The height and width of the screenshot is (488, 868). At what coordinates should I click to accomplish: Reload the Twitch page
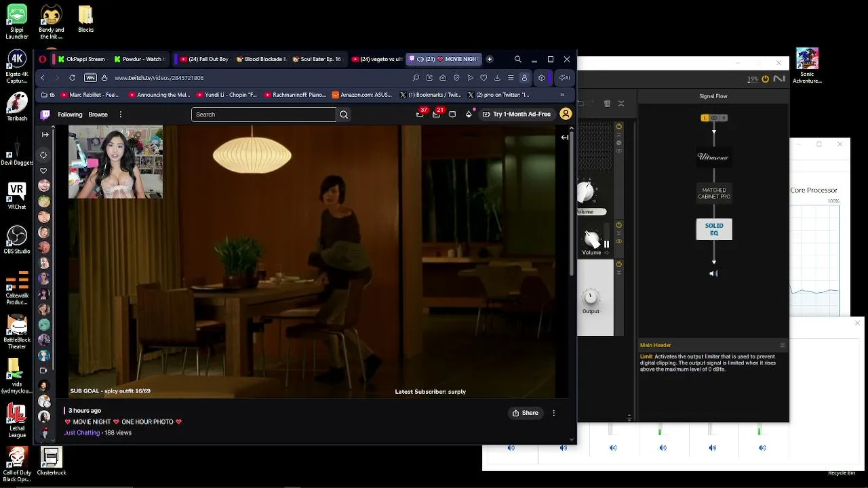[x=72, y=78]
